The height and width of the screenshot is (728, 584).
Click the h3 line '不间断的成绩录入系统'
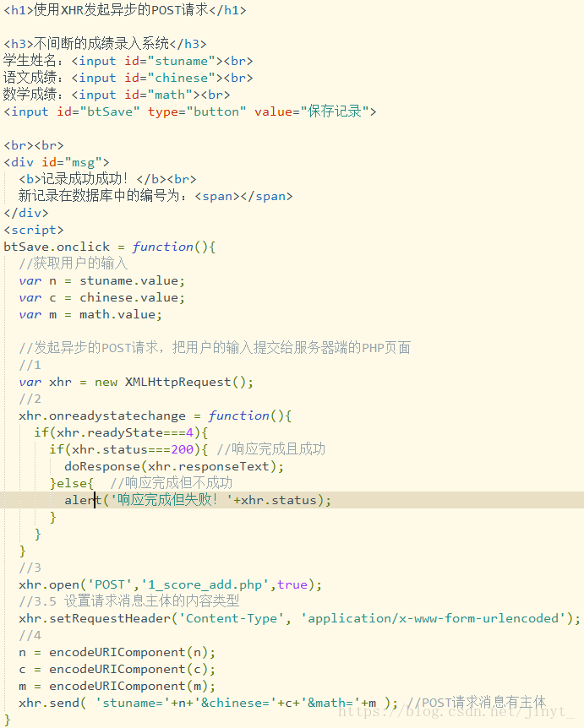105,44
